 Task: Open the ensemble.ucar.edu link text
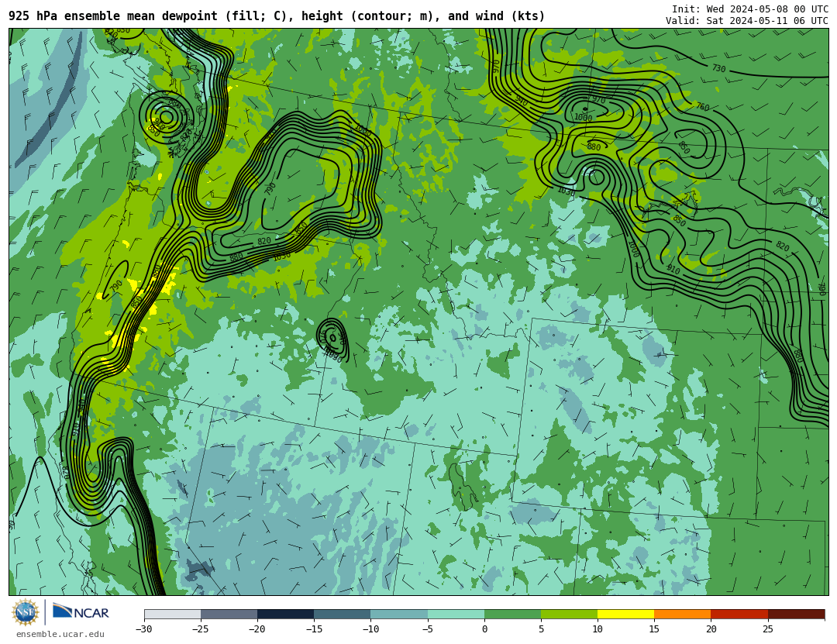click(60, 635)
